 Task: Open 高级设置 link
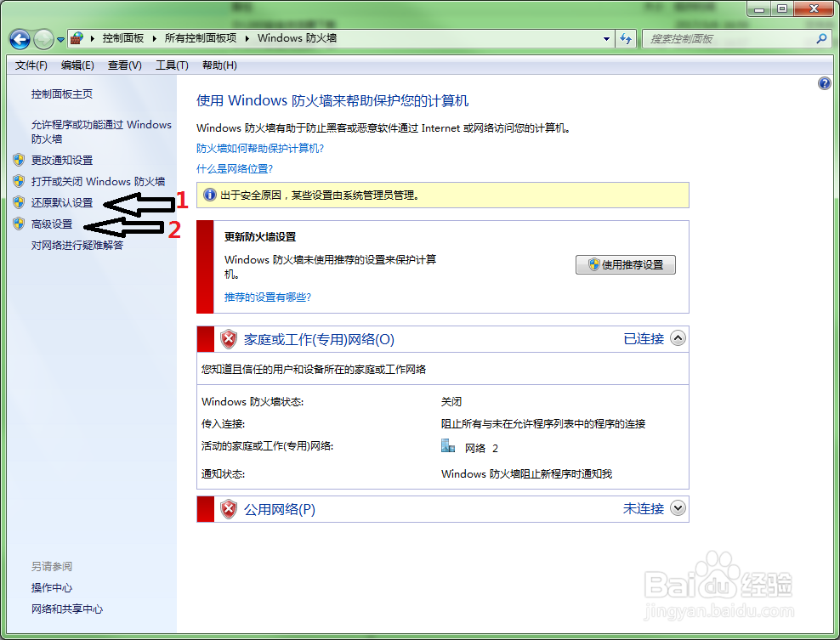[x=51, y=224]
